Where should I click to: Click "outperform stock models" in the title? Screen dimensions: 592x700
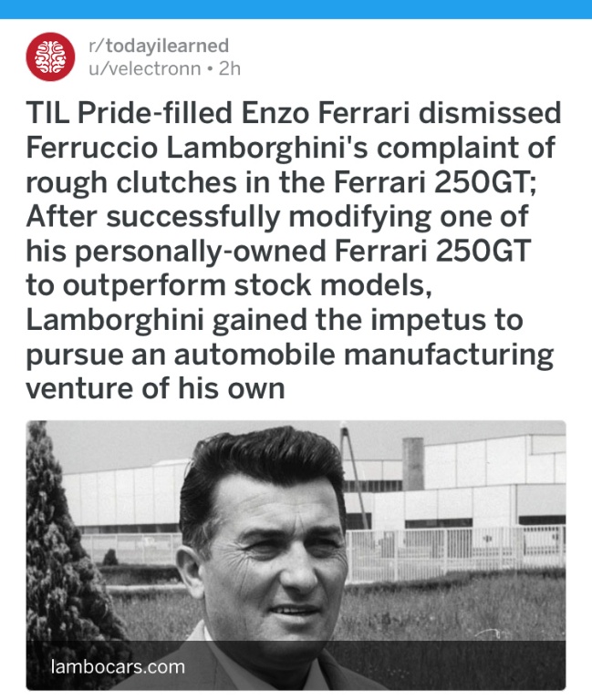pos(242,285)
